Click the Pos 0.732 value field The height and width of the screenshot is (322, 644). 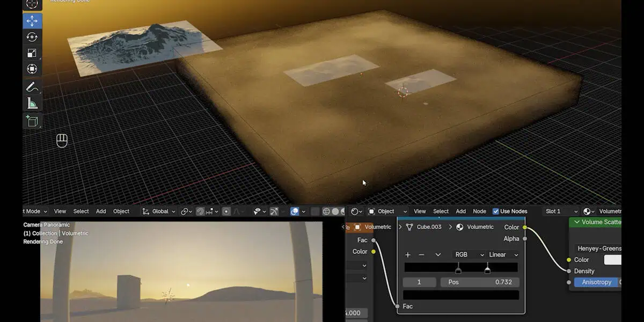click(x=480, y=282)
